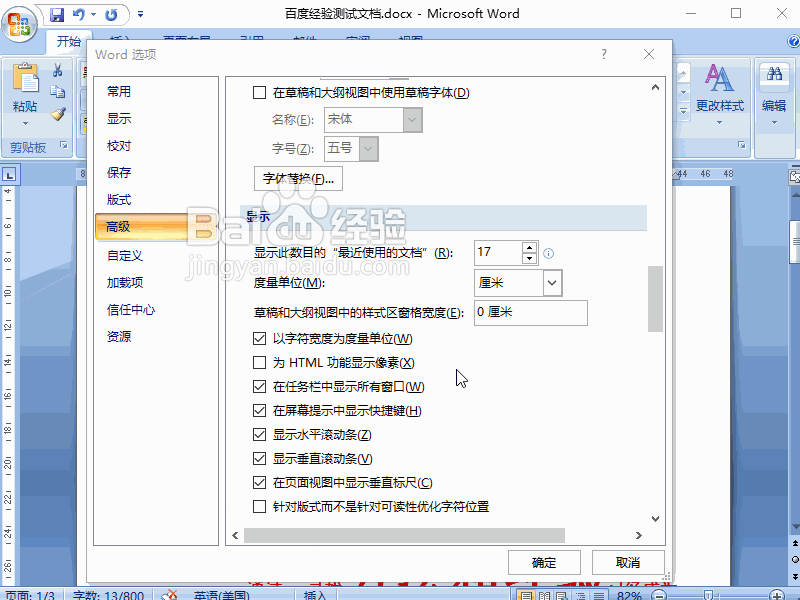This screenshot has height=600, width=800.
Task: Toggle vertical ruler in page view checkbox
Action: (260, 482)
